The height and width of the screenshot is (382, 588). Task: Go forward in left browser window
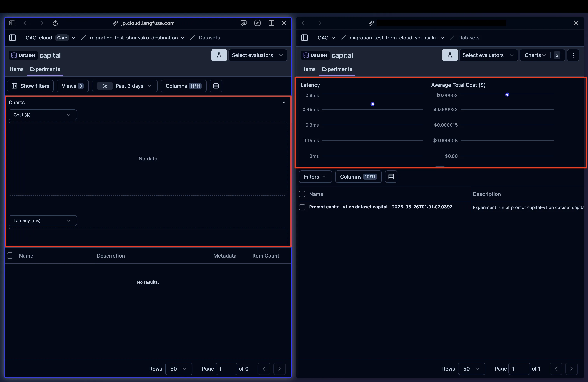(x=41, y=23)
